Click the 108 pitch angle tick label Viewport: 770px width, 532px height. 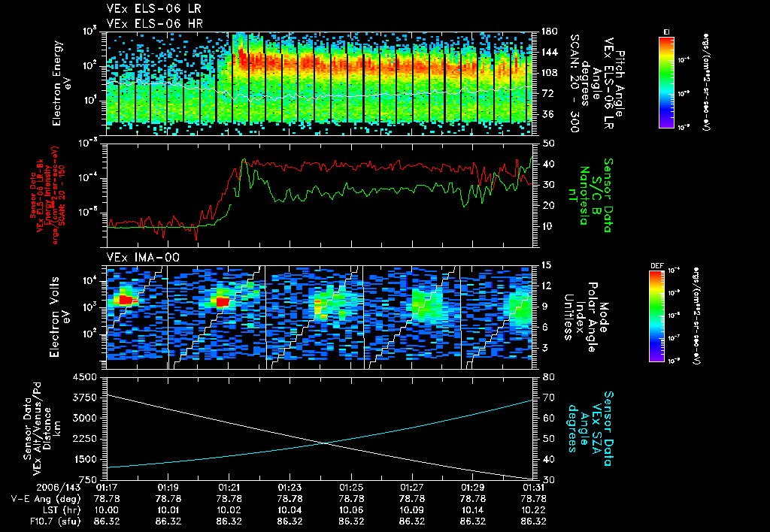tap(550, 73)
